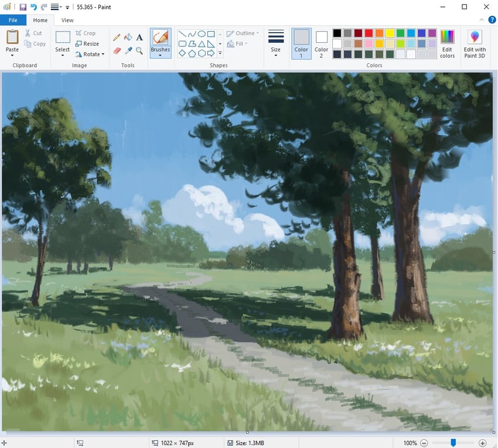Pick the Rectangle shape
The width and height of the screenshot is (498, 448).
211,34
